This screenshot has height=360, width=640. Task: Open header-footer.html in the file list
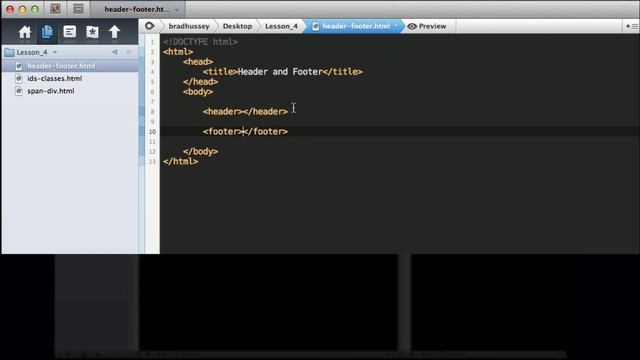[x=61, y=66]
